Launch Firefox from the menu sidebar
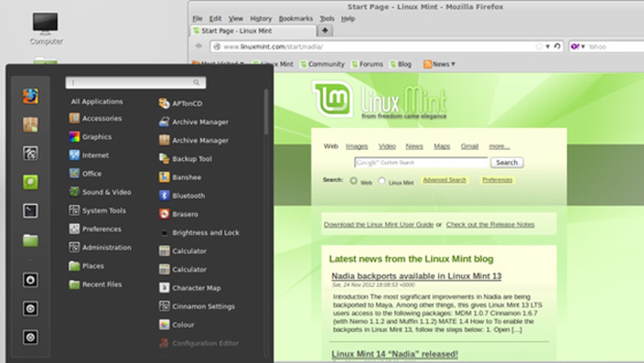Screen dimensions: 644x363 (x=30, y=97)
